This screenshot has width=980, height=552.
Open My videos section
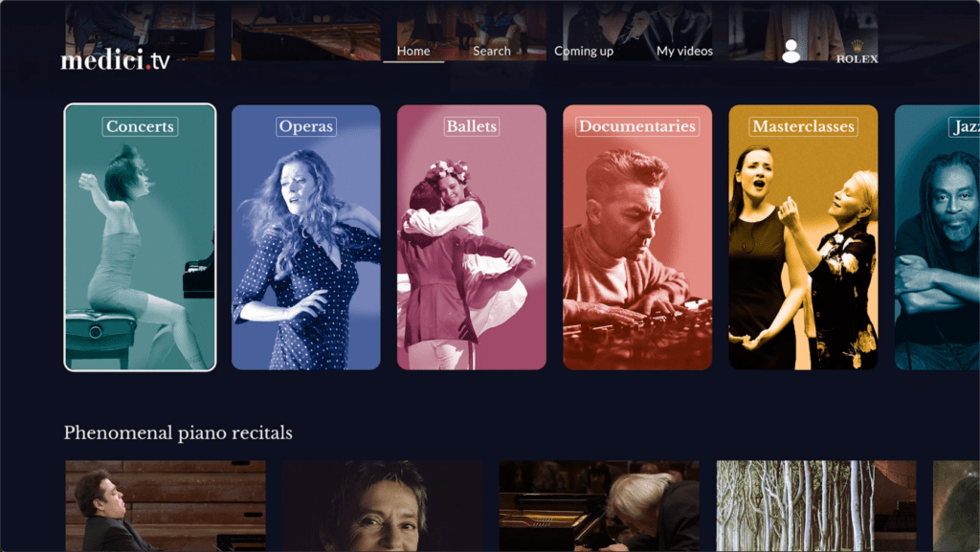click(684, 52)
